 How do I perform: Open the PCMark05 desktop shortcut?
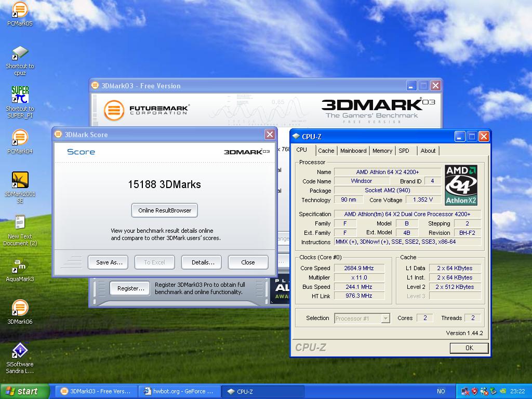(x=20, y=14)
